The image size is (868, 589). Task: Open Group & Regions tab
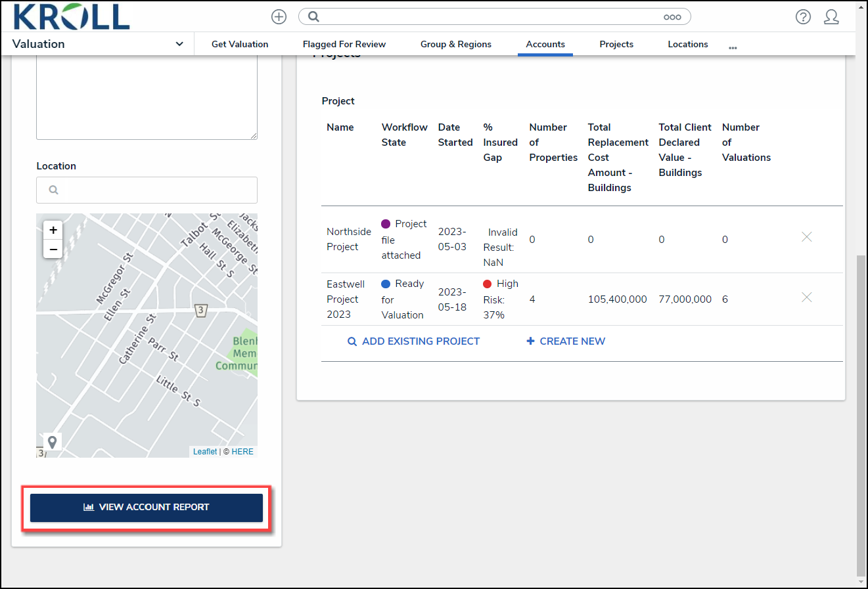[x=456, y=44]
